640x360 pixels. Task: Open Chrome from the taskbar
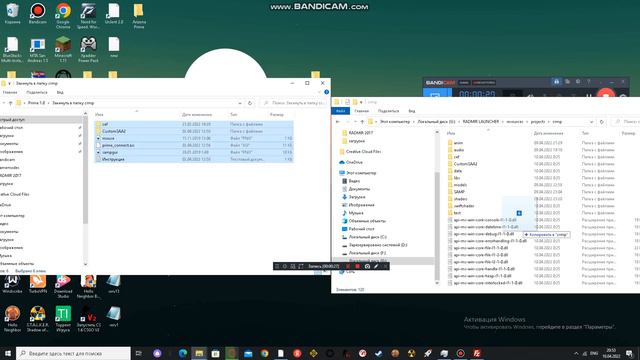pos(264,353)
